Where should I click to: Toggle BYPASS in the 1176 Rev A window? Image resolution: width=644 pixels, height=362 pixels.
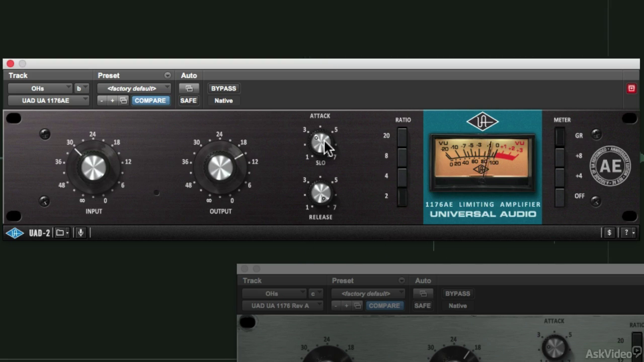[457, 294]
